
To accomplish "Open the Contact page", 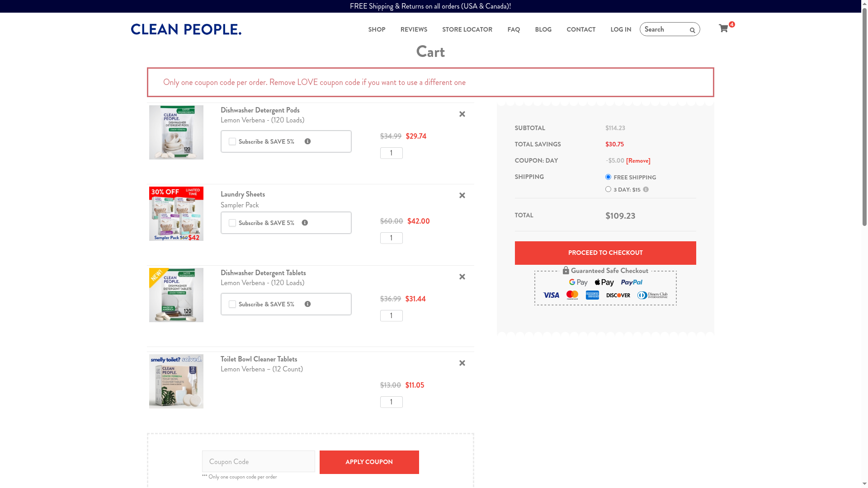I will click(581, 29).
